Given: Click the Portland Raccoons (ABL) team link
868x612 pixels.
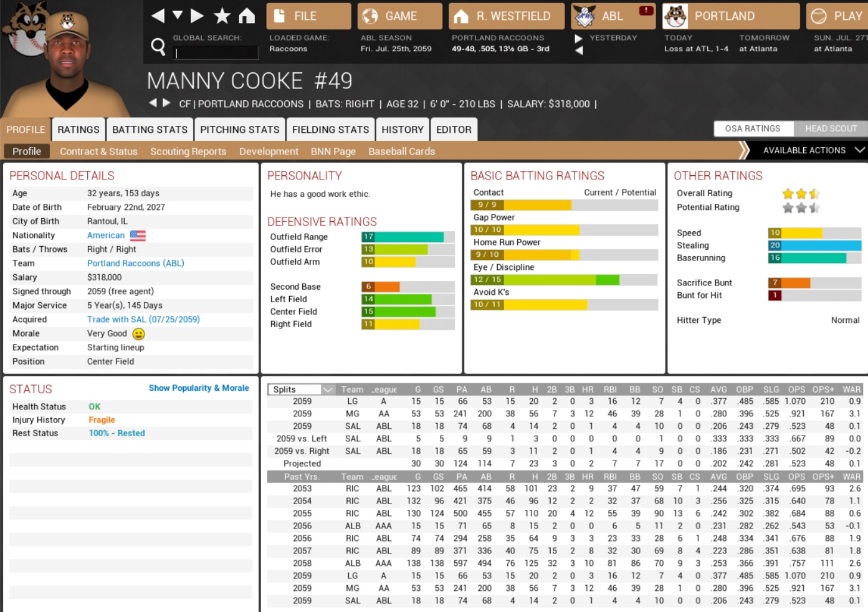Looking at the screenshot, I should coord(136,263).
